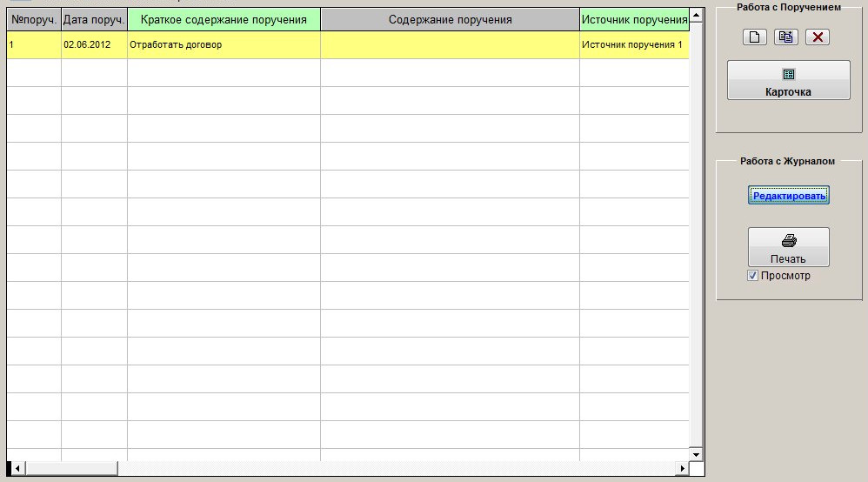The width and height of the screenshot is (868, 482).
Task: Select the cell Источник поручения 1
Action: 634,45
